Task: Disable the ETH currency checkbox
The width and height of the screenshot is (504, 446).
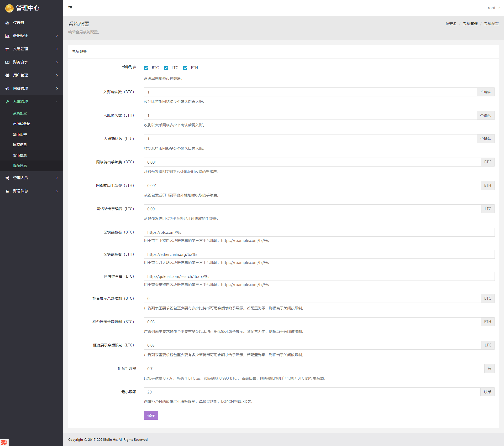Action: click(185, 68)
